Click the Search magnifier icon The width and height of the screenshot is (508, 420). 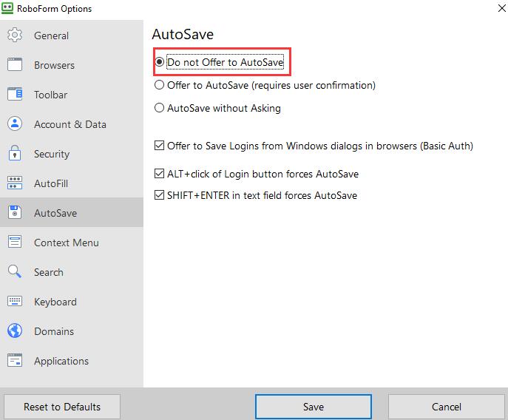[15, 272]
